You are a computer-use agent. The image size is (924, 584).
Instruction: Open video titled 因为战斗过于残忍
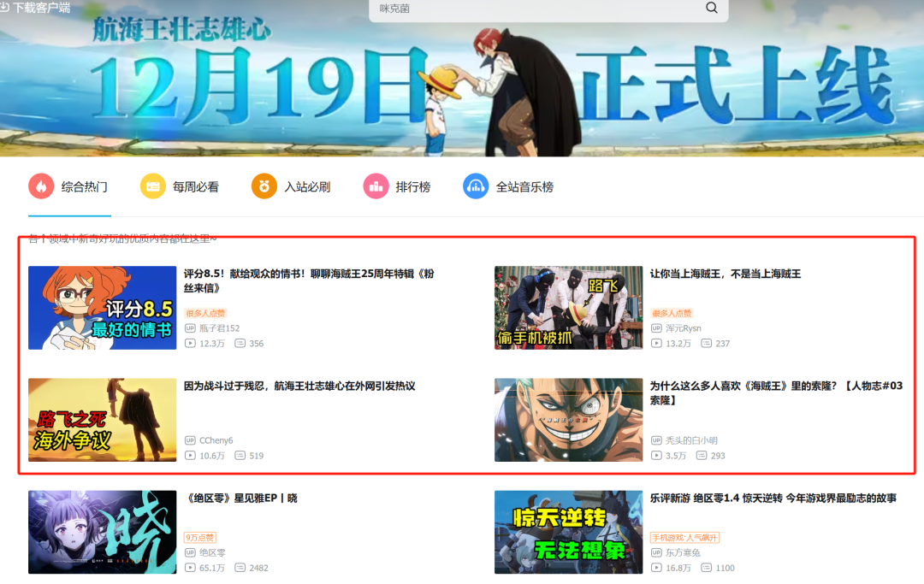point(299,386)
